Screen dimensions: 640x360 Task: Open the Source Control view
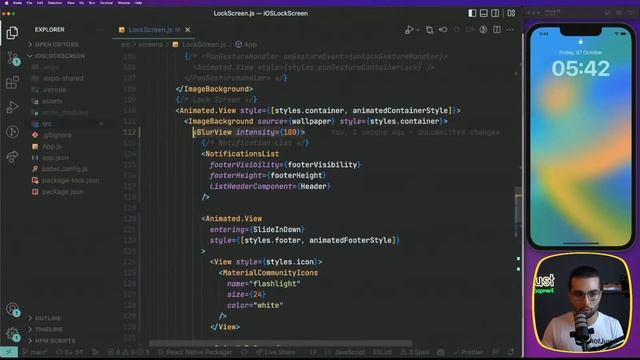point(12,58)
